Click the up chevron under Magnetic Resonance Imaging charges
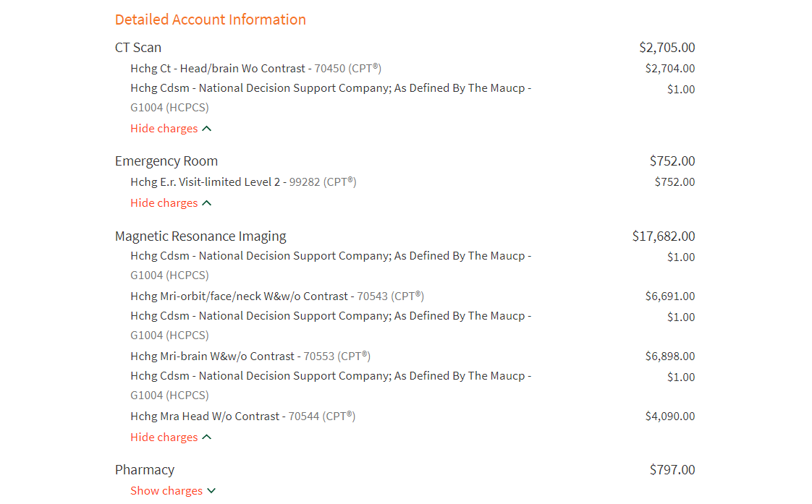Viewport: 812px width, 504px height. click(x=207, y=437)
